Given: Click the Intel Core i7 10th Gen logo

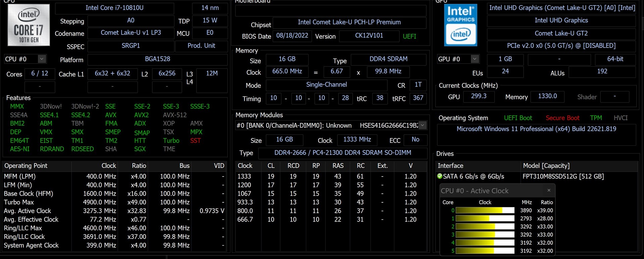Looking at the screenshot, I should (29, 25).
